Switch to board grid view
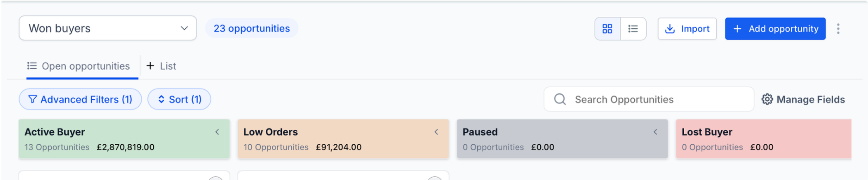Screen dimensions: 868x180 pyautogui.click(x=607, y=29)
